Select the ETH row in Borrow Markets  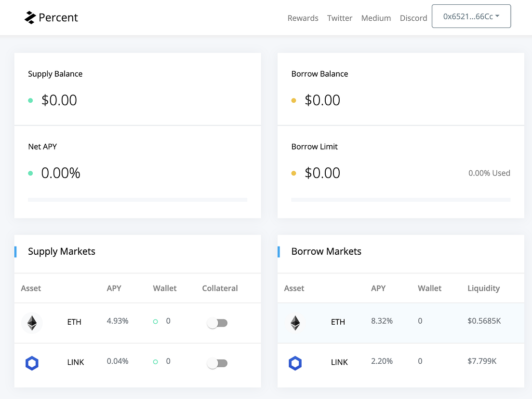point(401,323)
